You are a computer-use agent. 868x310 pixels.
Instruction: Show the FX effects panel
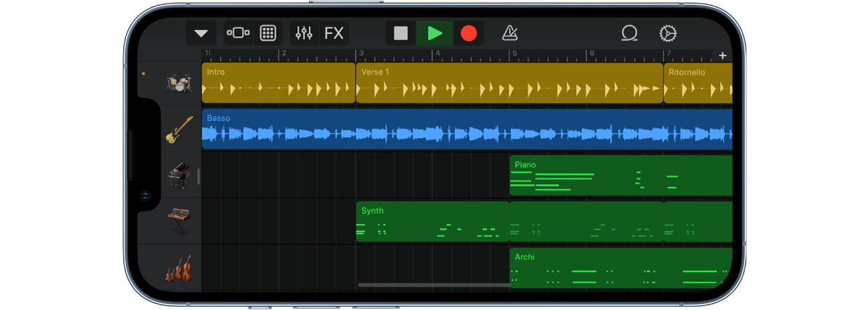click(334, 33)
